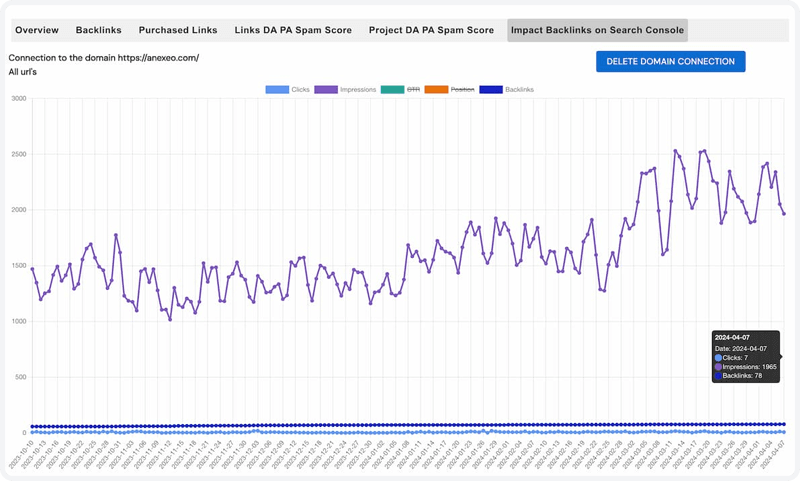
Task: Open the Overview tab
Action: point(37,30)
